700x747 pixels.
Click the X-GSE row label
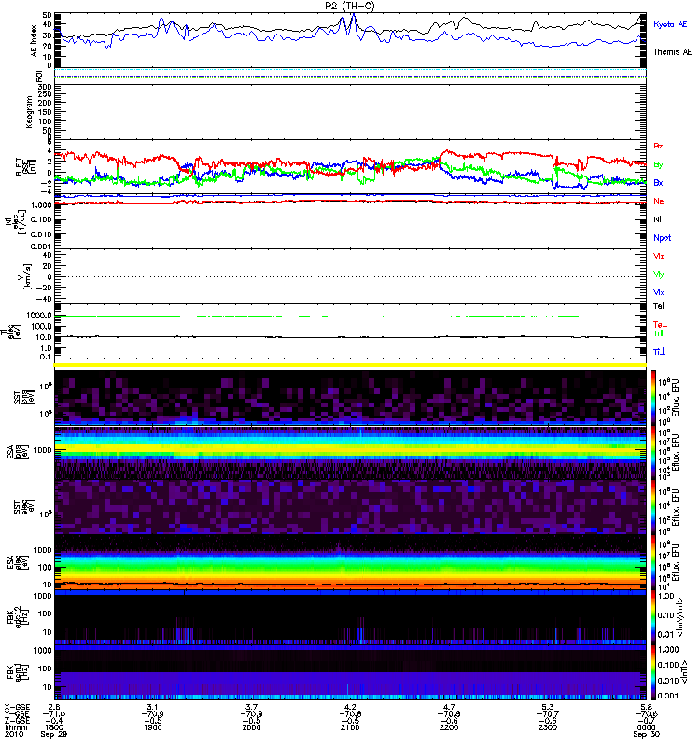click(x=15, y=707)
